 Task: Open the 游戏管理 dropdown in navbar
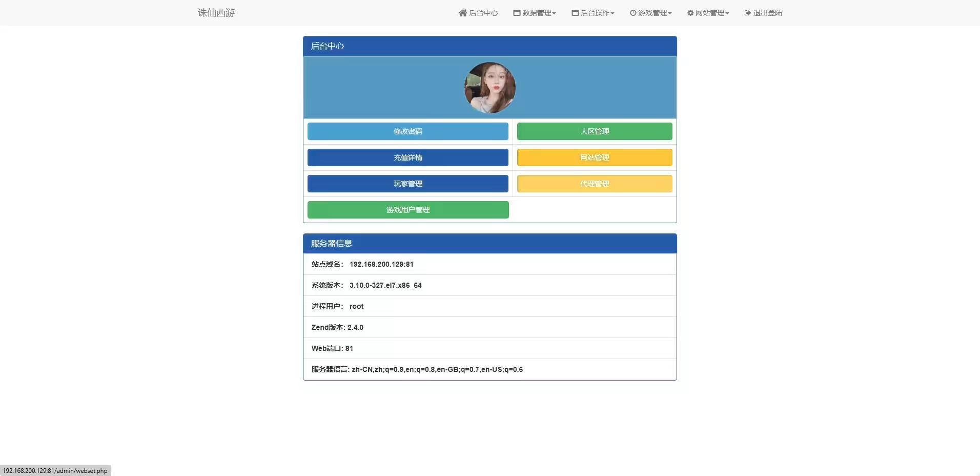coord(651,13)
